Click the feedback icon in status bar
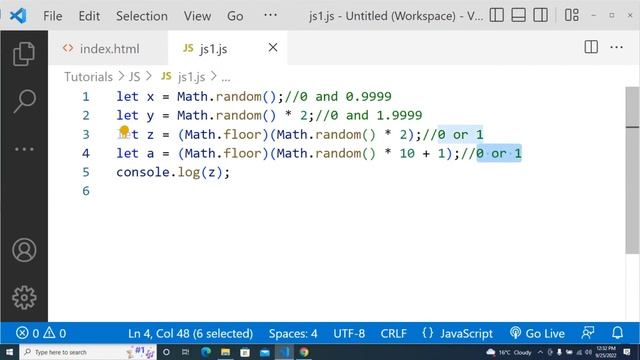 588,333
